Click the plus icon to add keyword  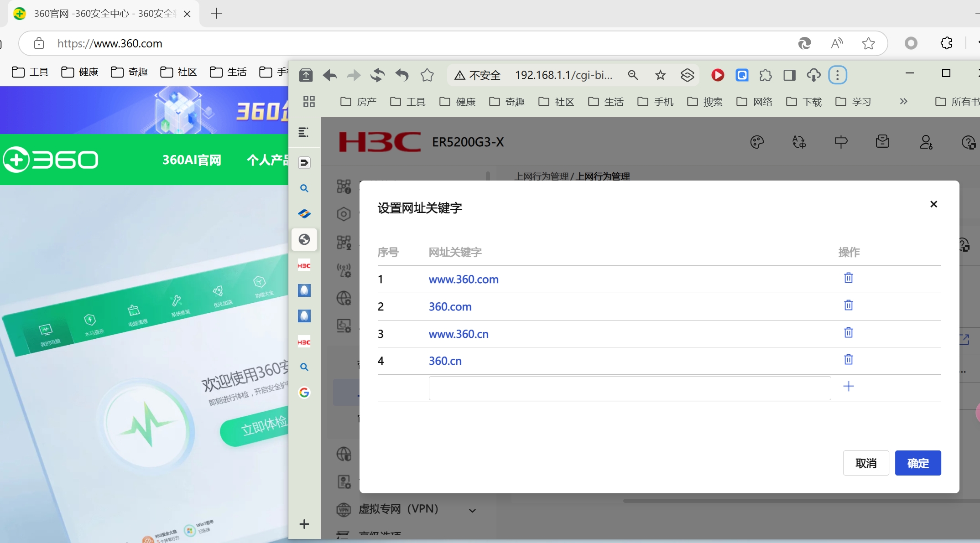tap(848, 387)
